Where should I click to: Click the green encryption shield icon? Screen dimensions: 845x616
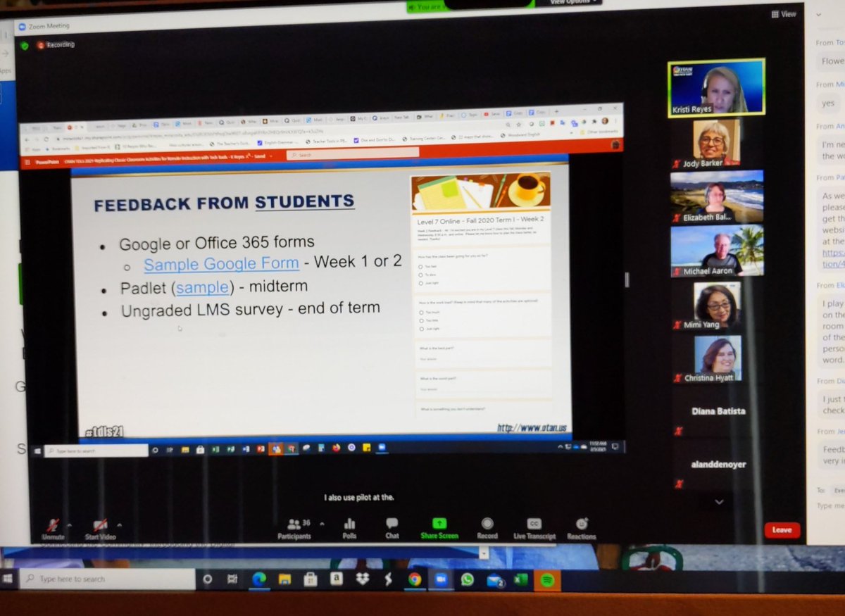[25, 45]
